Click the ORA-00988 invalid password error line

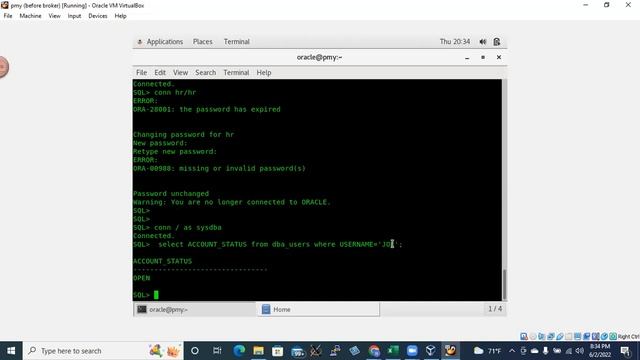(x=219, y=168)
